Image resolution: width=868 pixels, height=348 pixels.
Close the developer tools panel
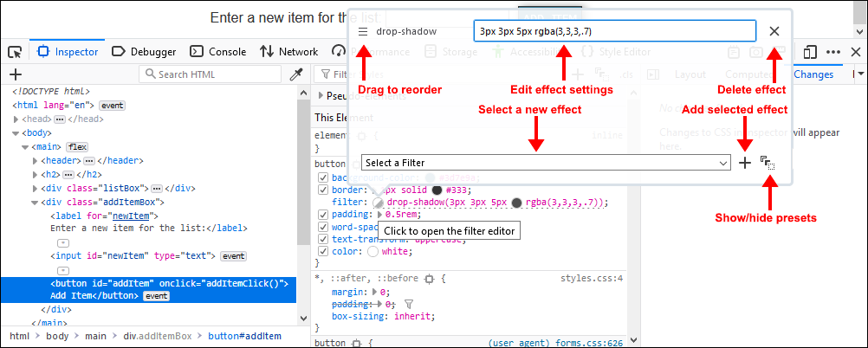coord(855,52)
